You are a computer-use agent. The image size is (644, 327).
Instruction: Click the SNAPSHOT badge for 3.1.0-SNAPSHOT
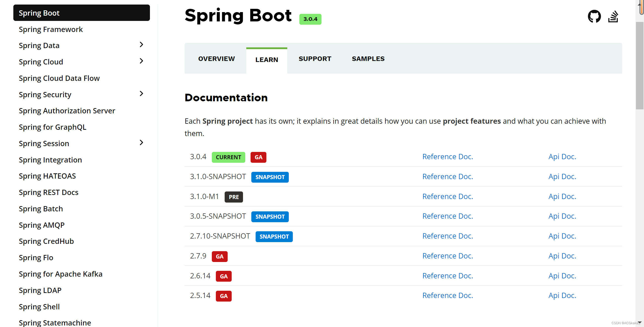[270, 177]
